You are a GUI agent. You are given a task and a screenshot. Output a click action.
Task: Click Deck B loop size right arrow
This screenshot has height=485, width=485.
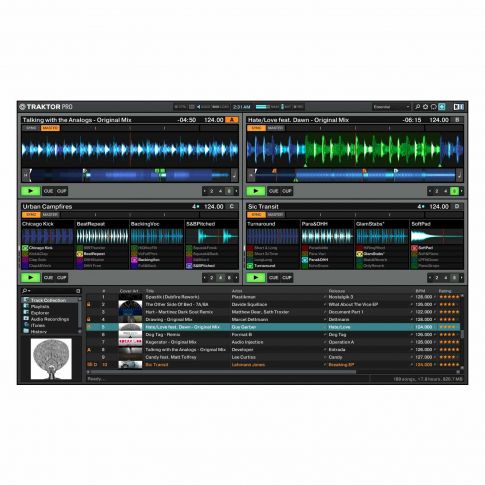click(x=461, y=191)
